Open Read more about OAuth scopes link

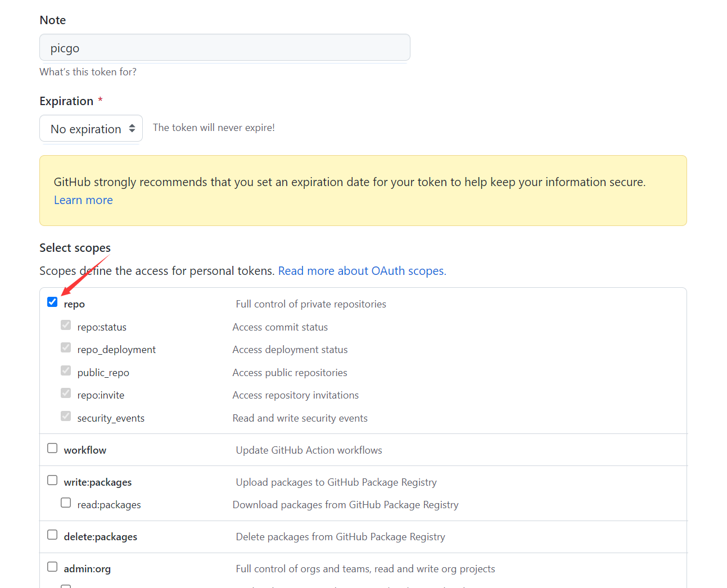(362, 271)
